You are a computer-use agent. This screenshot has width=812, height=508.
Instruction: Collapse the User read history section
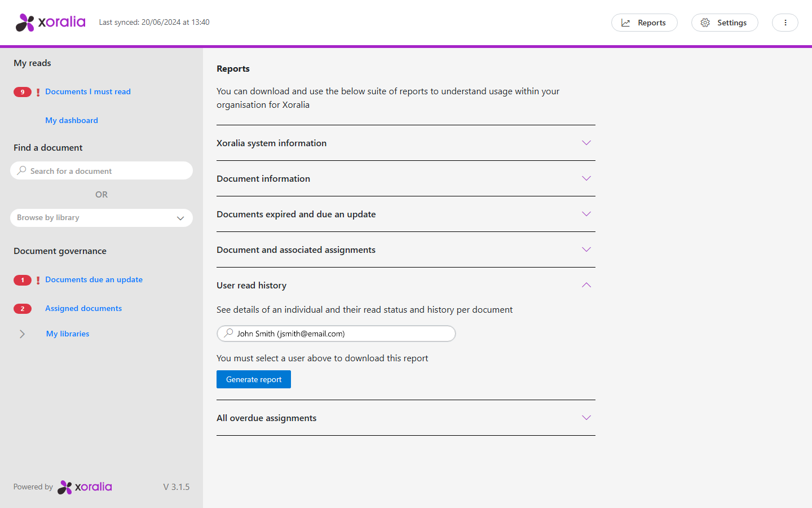pos(406,285)
